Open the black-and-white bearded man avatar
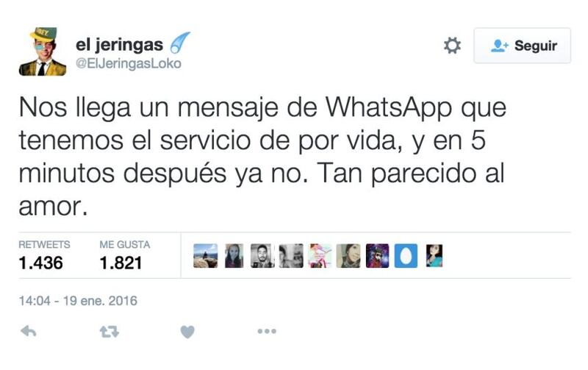The height and width of the screenshot is (370, 588). tap(262, 255)
